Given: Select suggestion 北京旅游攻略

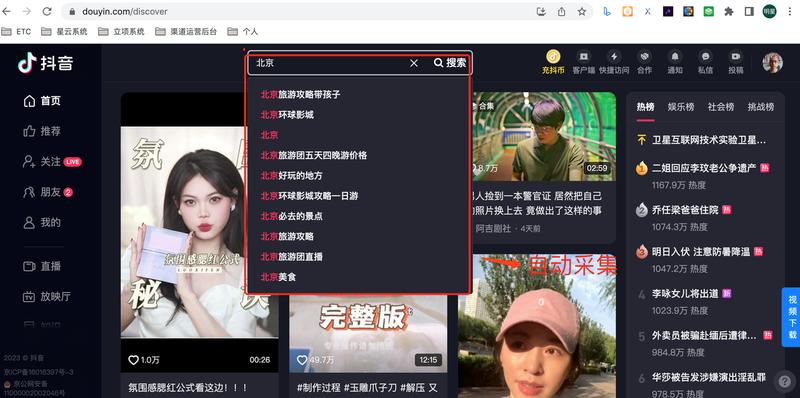Looking at the screenshot, I should (x=287, y=236).
